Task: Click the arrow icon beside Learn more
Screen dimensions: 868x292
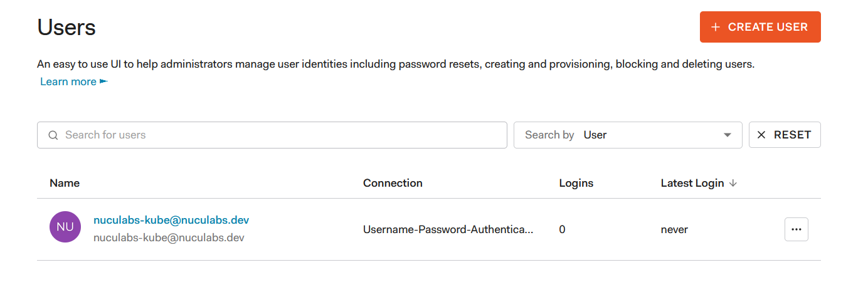Action: click(x=104, y=81)
